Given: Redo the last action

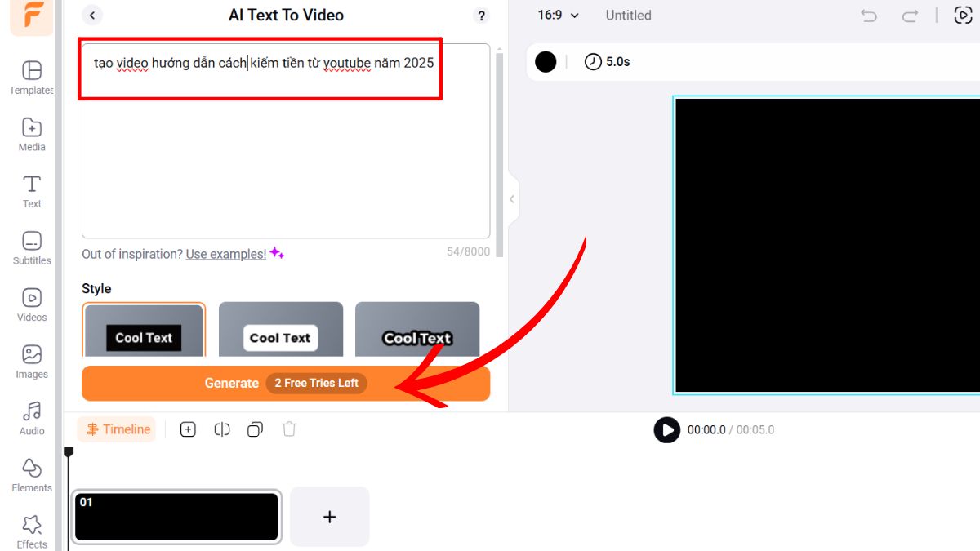Looking at the screenshot, I should point(909,16).
